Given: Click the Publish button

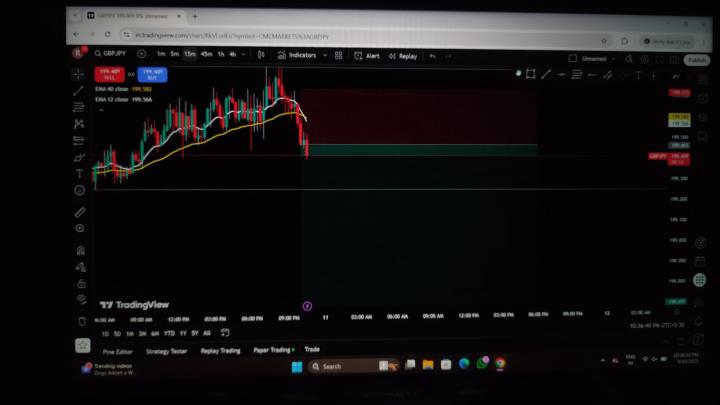Looking at the screenshot, I should (697, 60).
